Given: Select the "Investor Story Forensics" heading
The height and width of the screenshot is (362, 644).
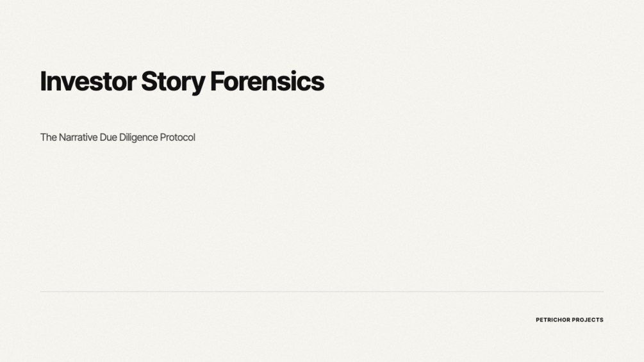Looking at the screenshot, I should (x=182, y=82).
